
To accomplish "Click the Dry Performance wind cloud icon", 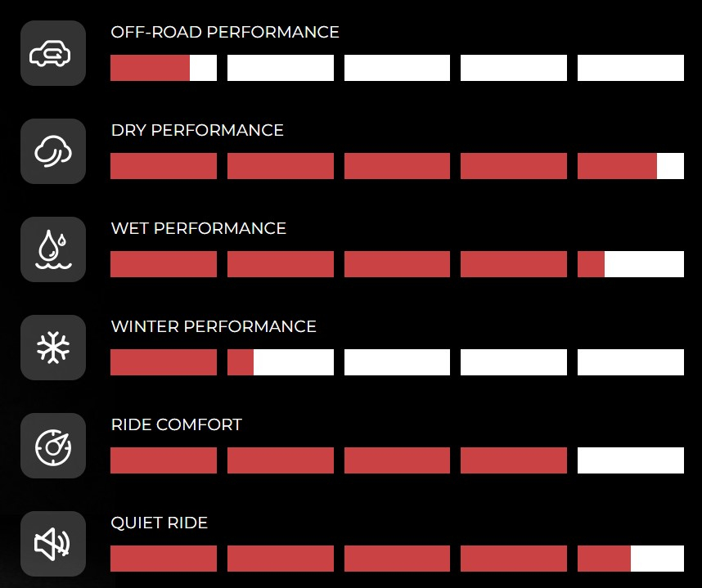I will [52, 151].
